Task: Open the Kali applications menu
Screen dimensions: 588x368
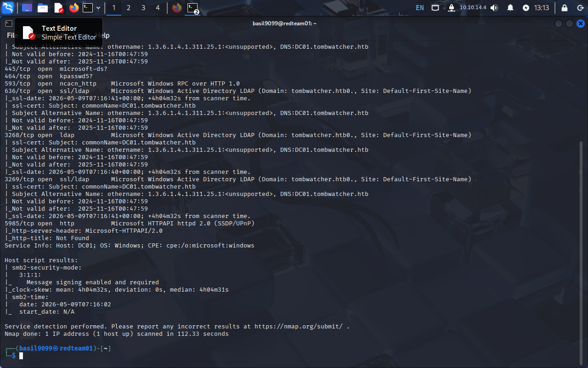Action: [8, 7]
